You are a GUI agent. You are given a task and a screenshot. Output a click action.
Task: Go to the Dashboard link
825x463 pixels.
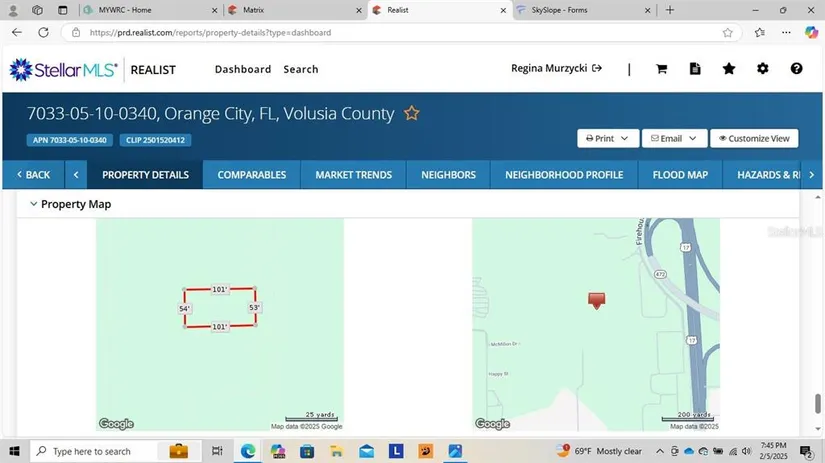[x=243, y=69]
